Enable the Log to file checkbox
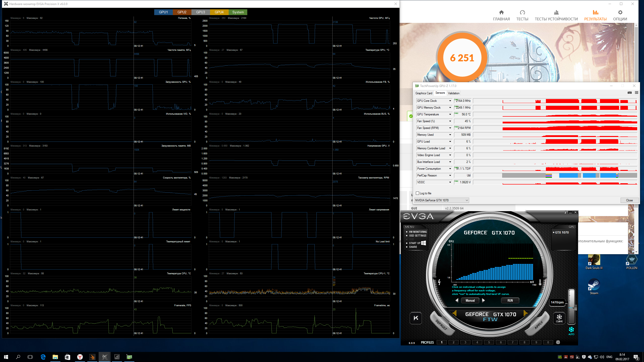 pyautogui.click(x=418, y=193)
